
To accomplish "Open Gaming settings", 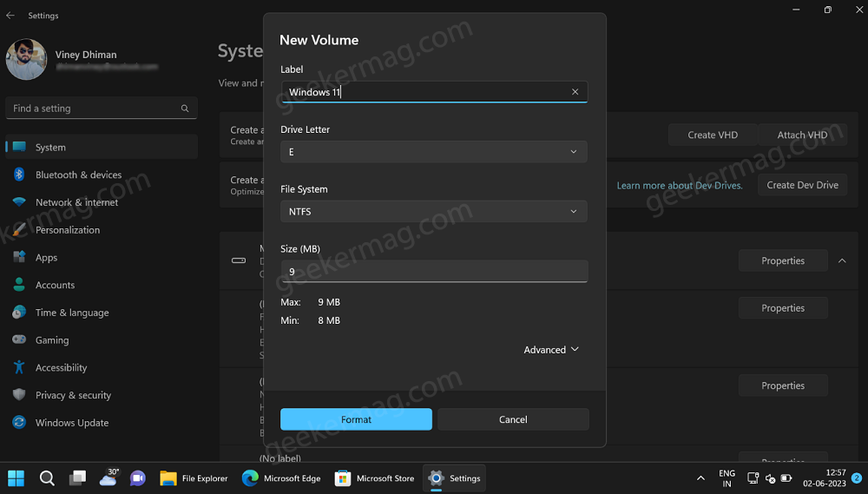I will coord(102,340).
